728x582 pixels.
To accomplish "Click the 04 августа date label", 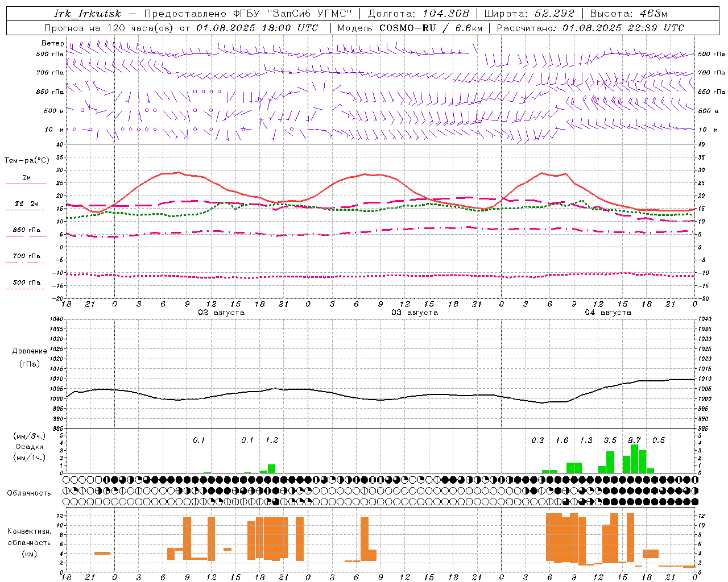I will [608, 313].
